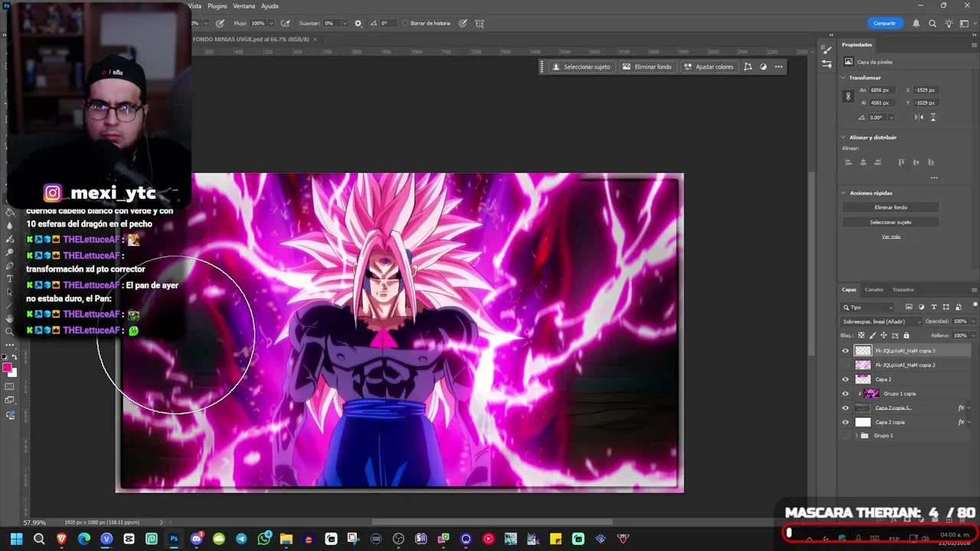Image resolution: width=980 pixels, height=551 pixels.
Task: Open the Relleno dropdown arrow
Action: click(x=972, y=335)
